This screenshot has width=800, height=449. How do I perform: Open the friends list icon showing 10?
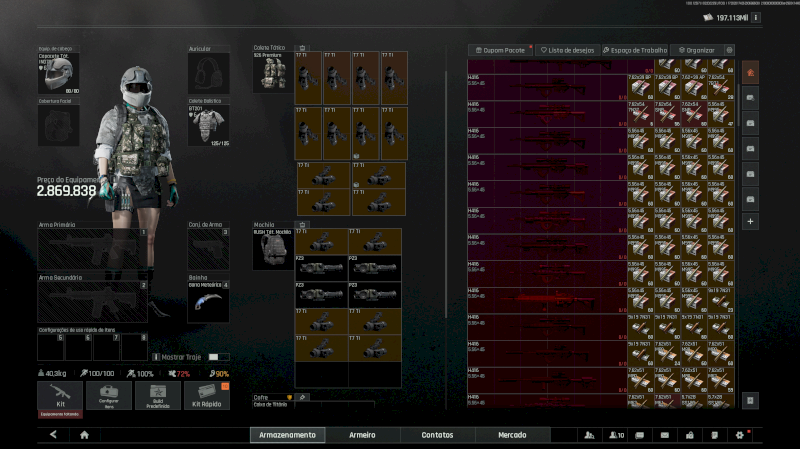pos(617,435)
